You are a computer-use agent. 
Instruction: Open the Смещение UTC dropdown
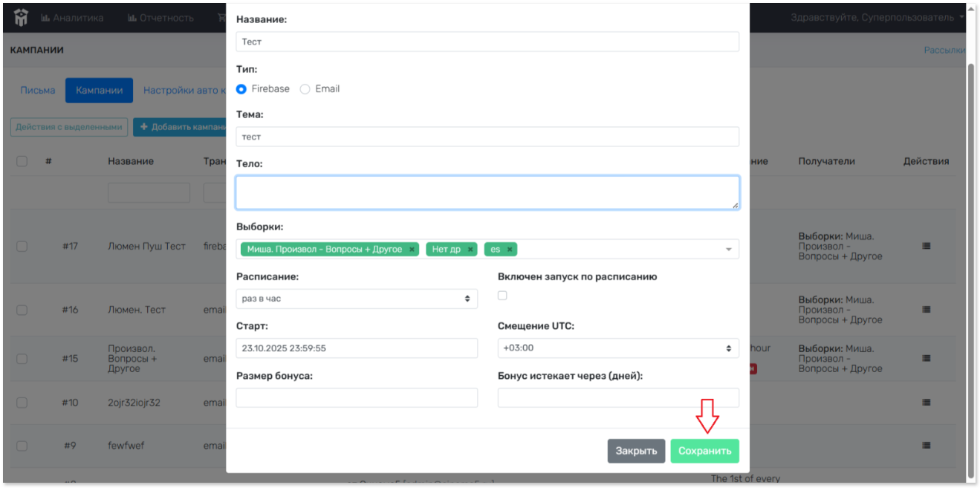(x=618, y=348)
